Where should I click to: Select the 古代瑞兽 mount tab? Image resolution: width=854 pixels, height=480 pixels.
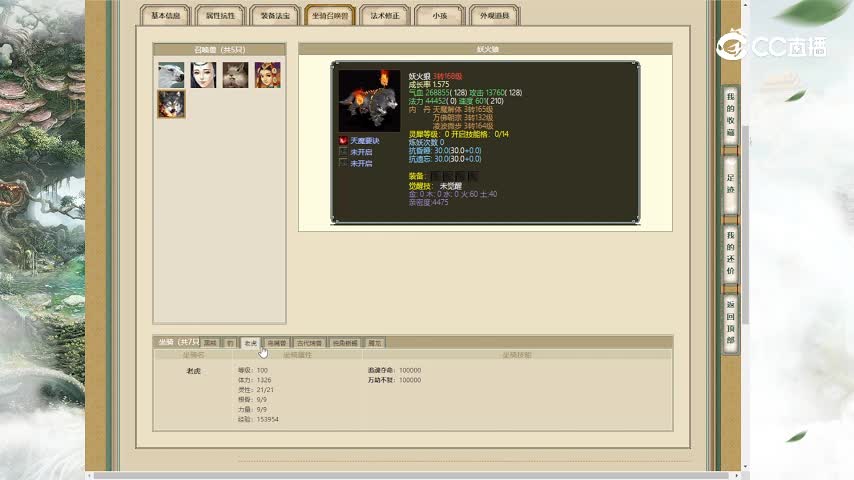click(309, 343)
